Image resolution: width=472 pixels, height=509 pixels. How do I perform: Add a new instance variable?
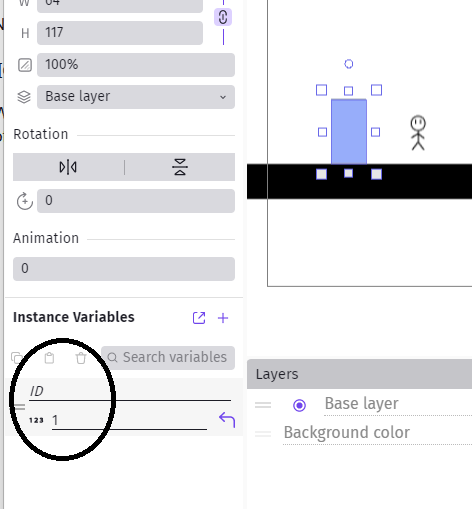[223, 318]
